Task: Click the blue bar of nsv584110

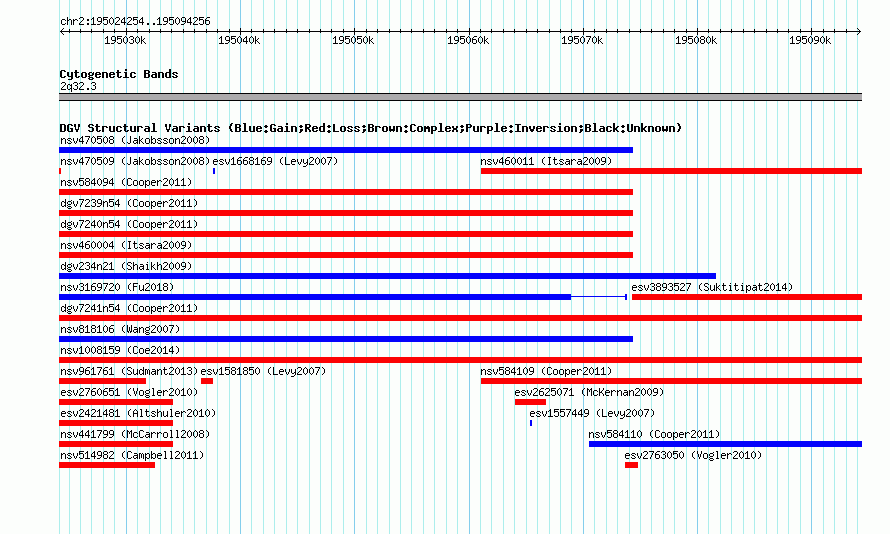Action: [725, 444]
